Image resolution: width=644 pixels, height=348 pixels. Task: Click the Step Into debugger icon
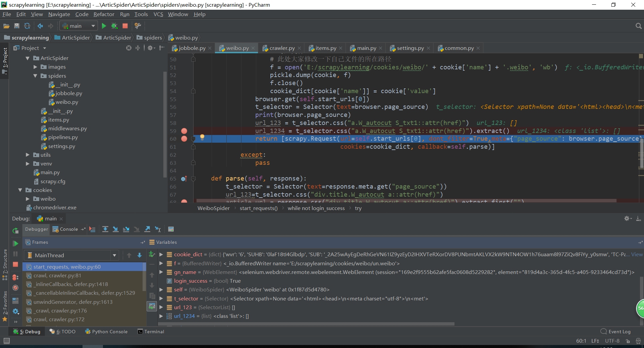tap(116, 229)
